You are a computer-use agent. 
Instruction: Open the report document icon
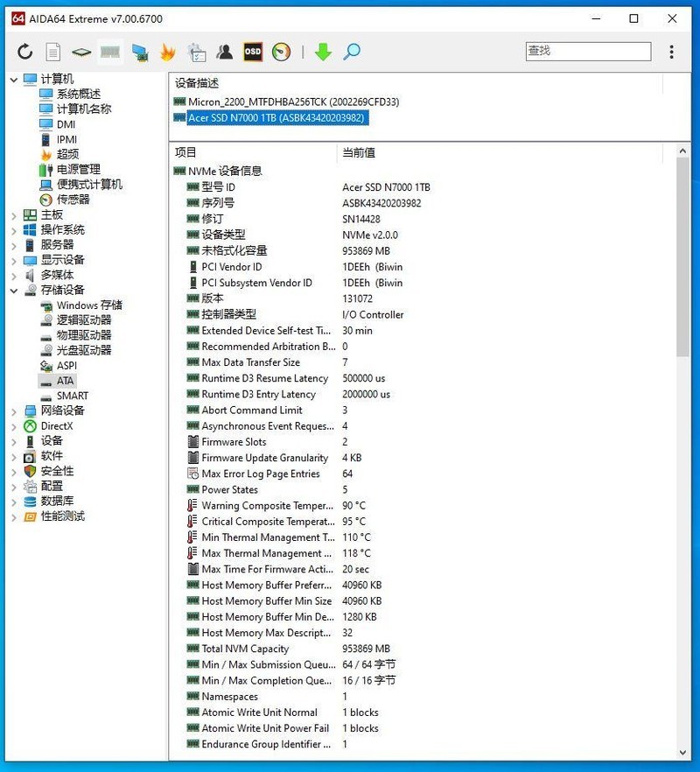point(52,52)
